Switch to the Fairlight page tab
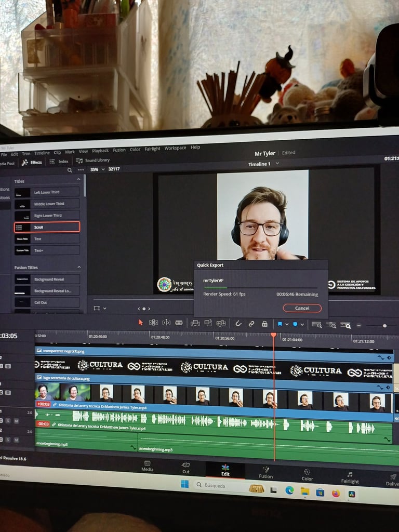Viewport: 399px width, 532px height. click(350, 478)
